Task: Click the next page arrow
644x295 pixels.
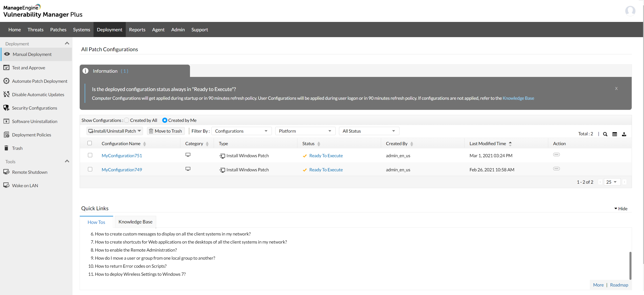Action: click(x=624, y=182)
